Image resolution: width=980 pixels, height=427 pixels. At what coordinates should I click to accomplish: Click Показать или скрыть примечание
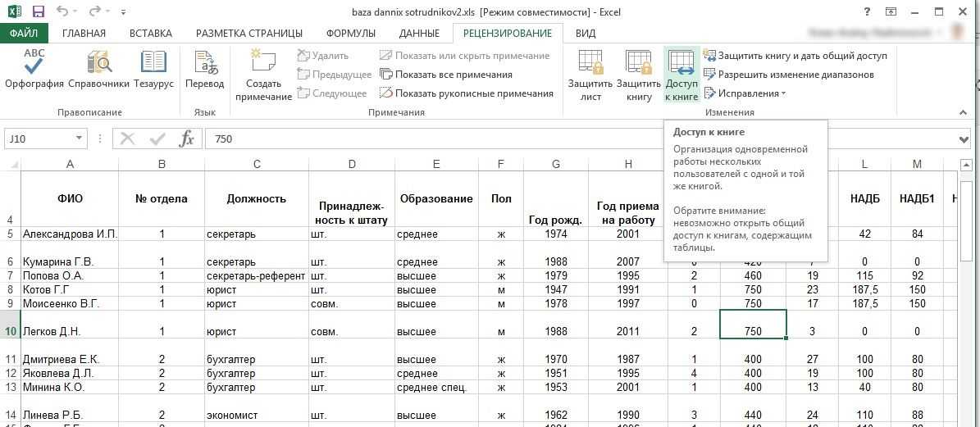coord(464,56)
